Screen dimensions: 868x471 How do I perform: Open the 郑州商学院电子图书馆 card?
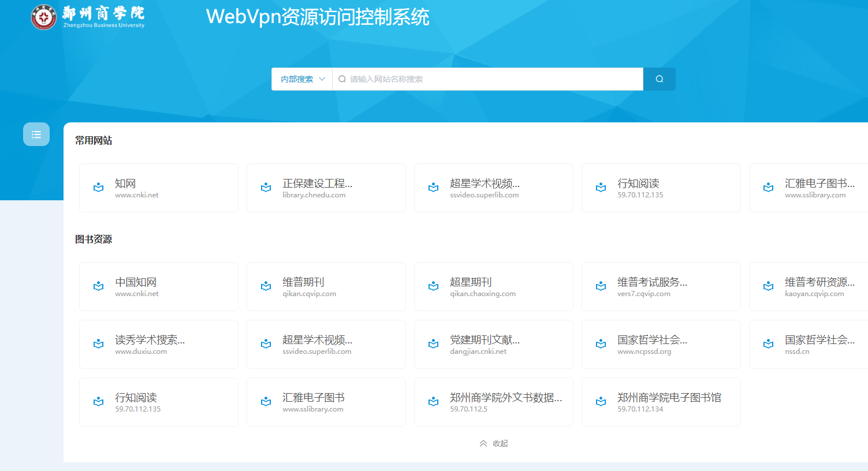(x=661, y=402)
